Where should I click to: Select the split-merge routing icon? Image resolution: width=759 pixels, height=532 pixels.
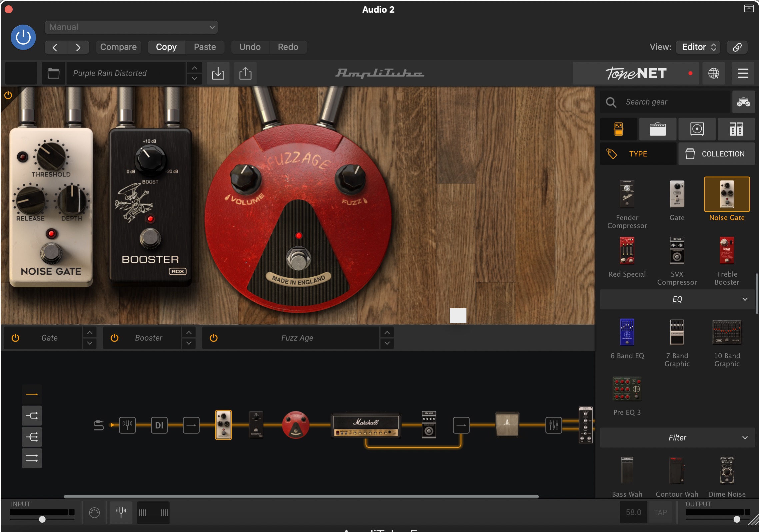(32, 415)
